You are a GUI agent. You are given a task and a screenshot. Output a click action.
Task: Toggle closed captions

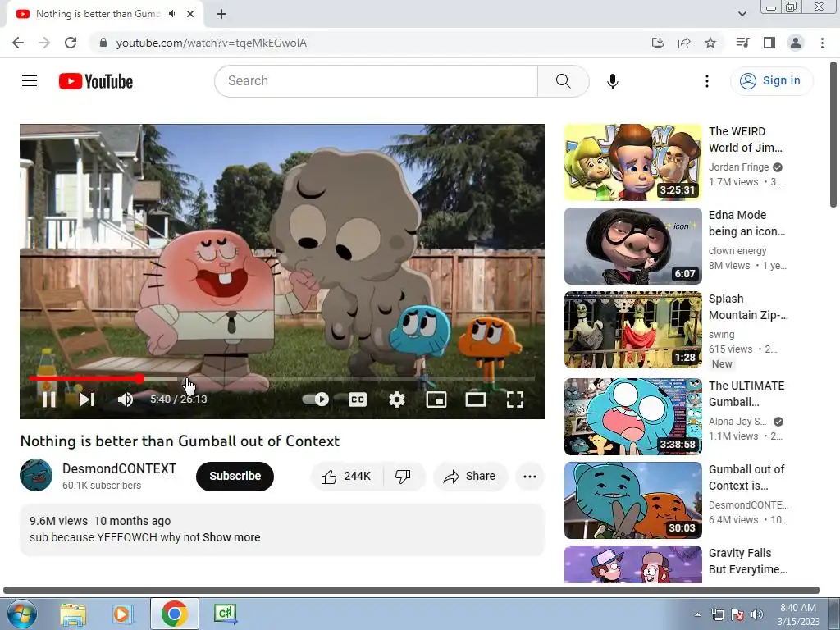point(358,399)
